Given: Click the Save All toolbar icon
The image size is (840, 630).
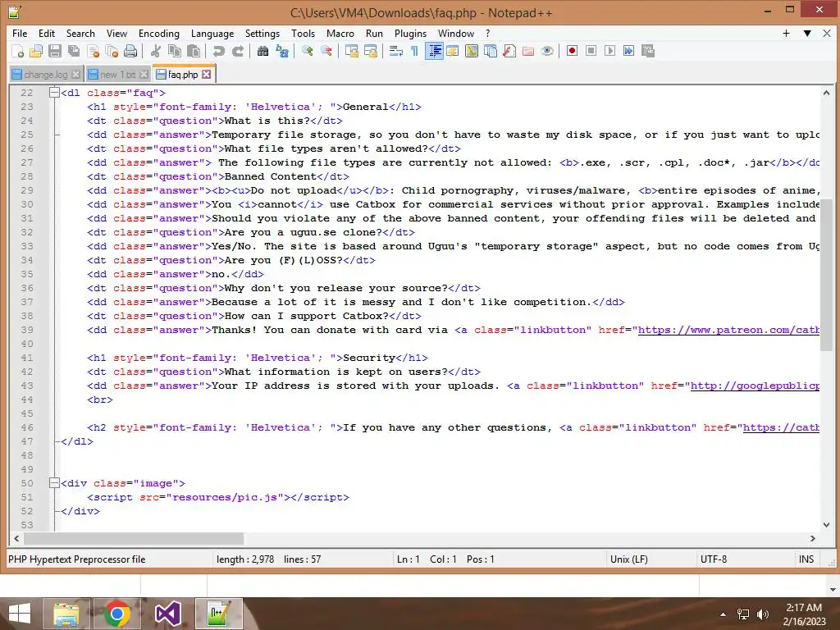Looking at the screenshot, I should pos(73,51).
